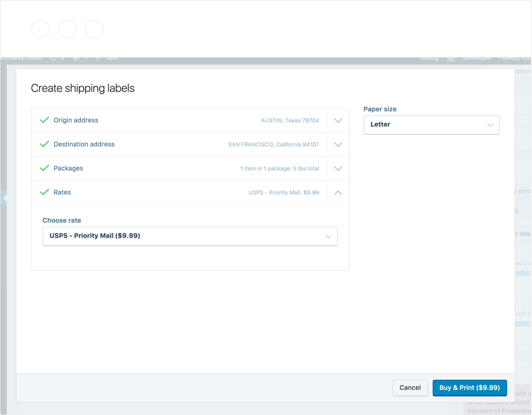Click the first window control circle
532x415 pixels.
pos(40,29)
